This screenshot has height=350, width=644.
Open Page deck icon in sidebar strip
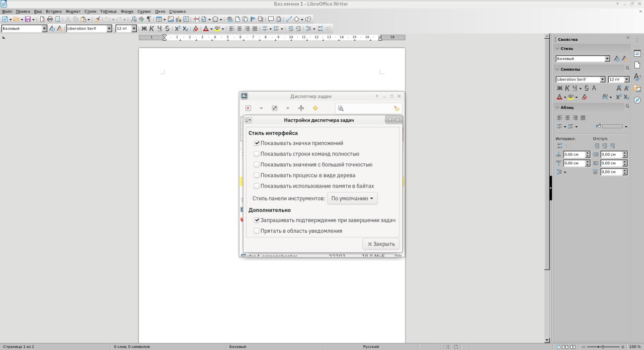coord(637,65)
